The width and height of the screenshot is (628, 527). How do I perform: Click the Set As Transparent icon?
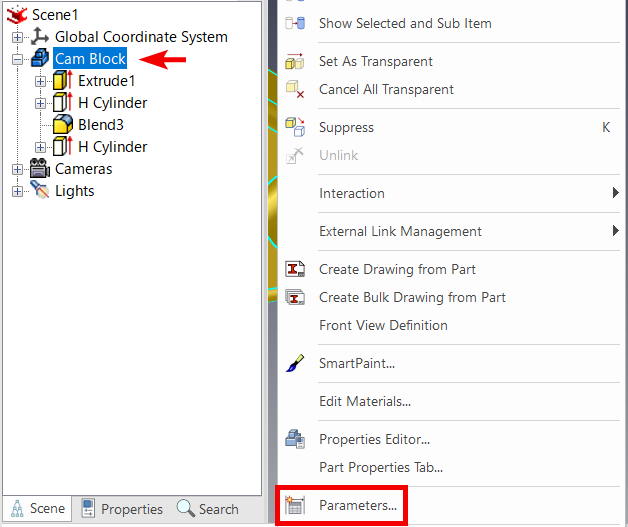[x=295, y=61]
